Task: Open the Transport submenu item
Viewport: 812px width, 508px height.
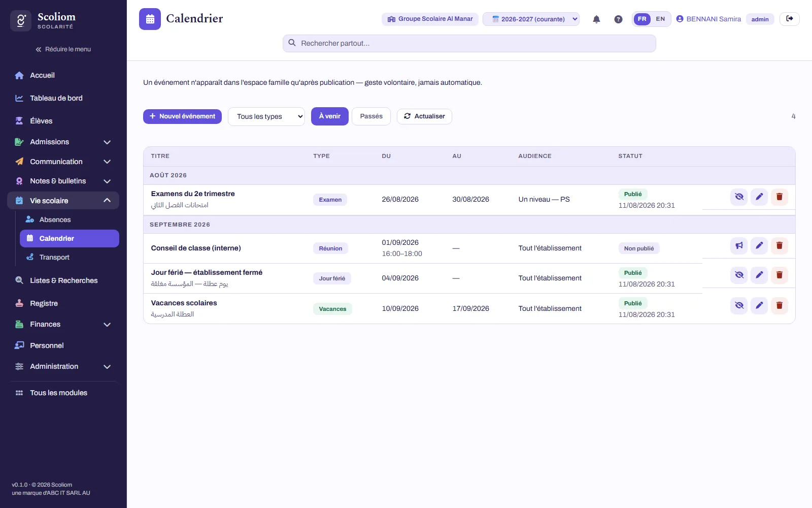Action: click(x=70, y=257)
